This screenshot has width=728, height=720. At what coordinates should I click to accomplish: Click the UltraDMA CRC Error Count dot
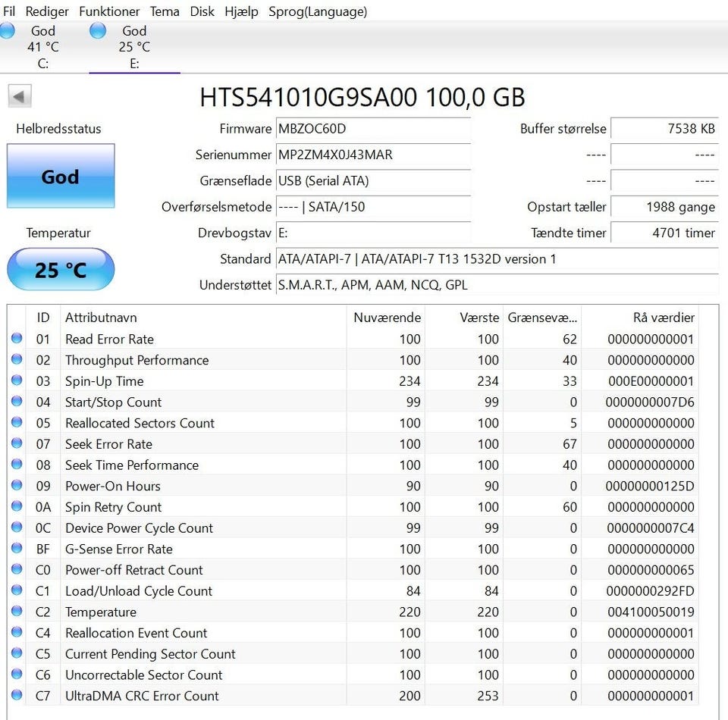(x=17, y=696)
